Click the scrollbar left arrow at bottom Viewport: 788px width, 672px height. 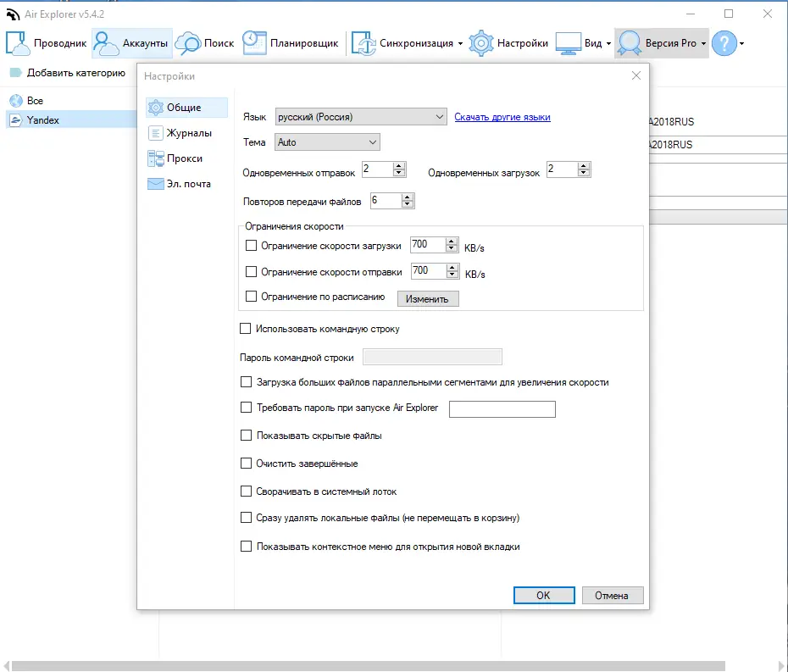6,665
